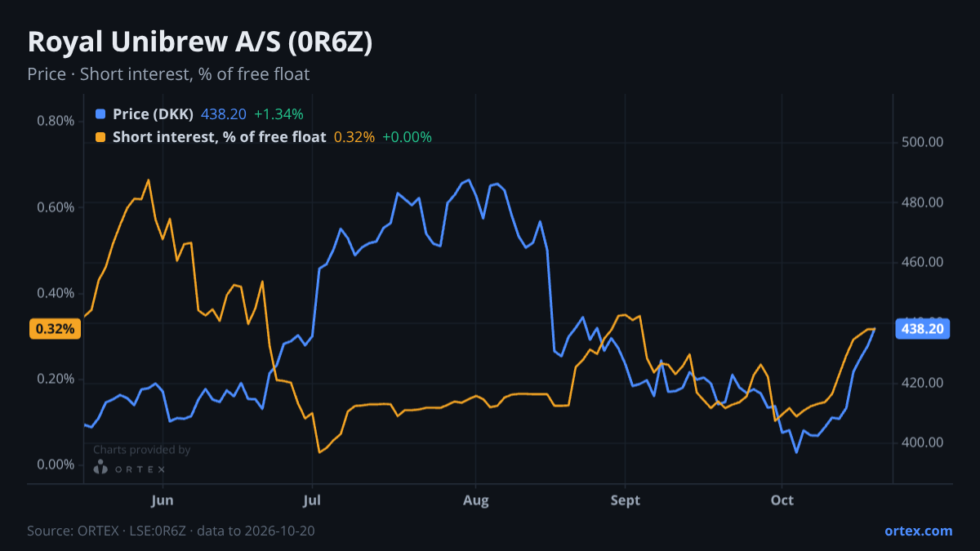Click the 0.32% short interest legend value
The image size is (980, 551).
coord(354,137)
